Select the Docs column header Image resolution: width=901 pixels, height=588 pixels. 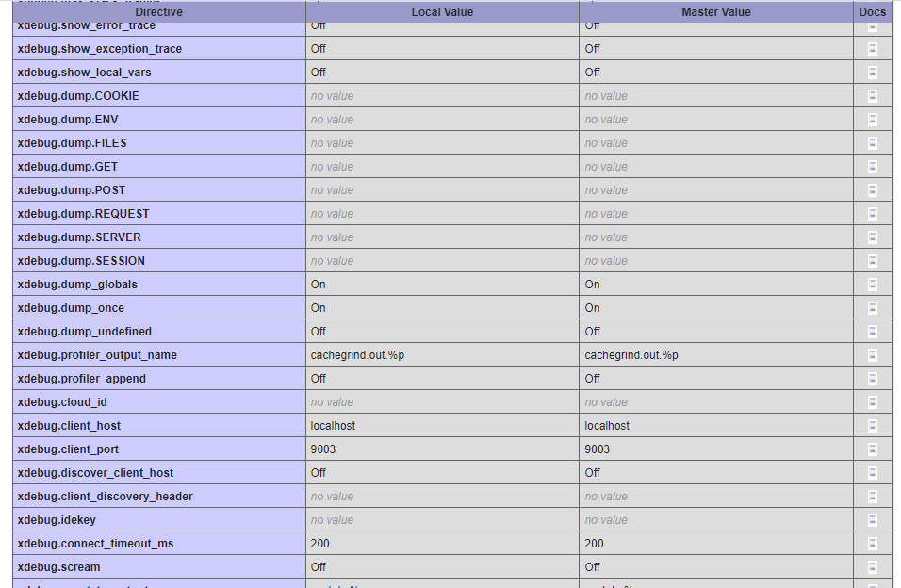click(872, 11)
